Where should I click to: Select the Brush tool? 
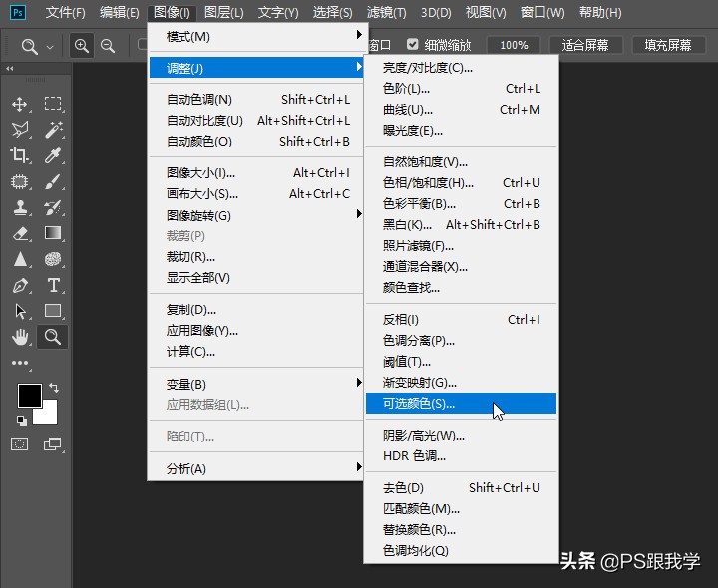[53, 181]
